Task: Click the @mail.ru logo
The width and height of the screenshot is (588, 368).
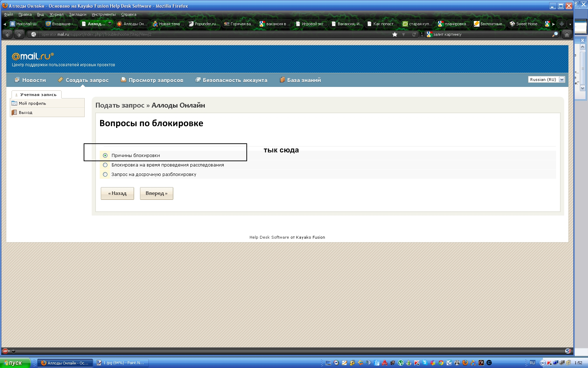Action: pos(33,56)
